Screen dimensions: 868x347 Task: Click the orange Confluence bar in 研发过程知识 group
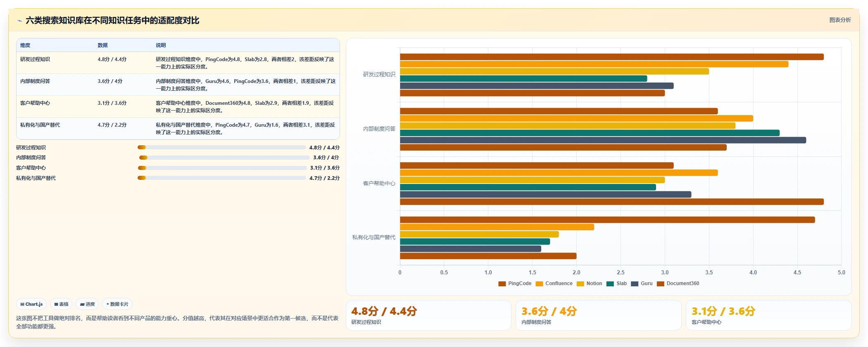[594, 64]
